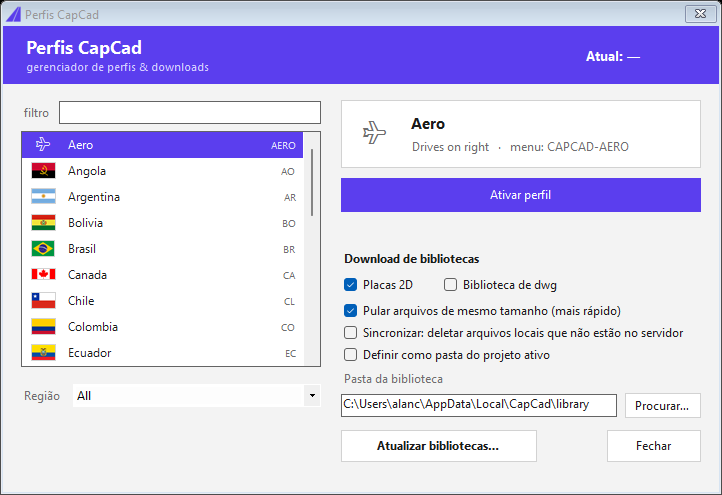The image size is (722, 495).
Task: Select Canada in profile list
Action: (x=162, y=275)
